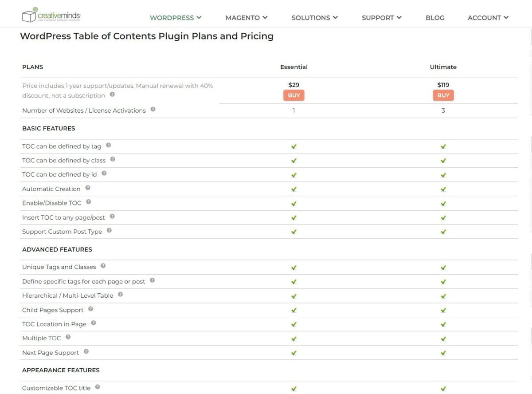
Task: Expand the WordPress menu
Action: [176, 18]
